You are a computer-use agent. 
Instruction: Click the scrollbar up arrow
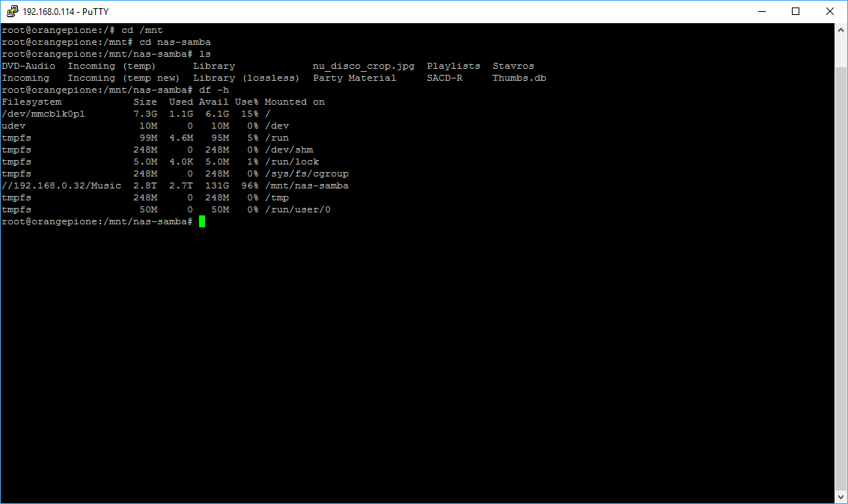(x=841, y=29)
